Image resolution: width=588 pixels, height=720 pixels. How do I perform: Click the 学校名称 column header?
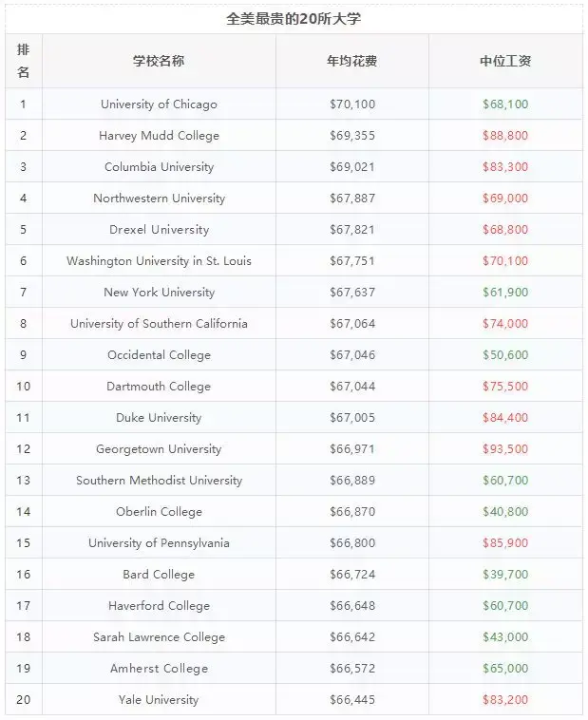tap(159, 61)
